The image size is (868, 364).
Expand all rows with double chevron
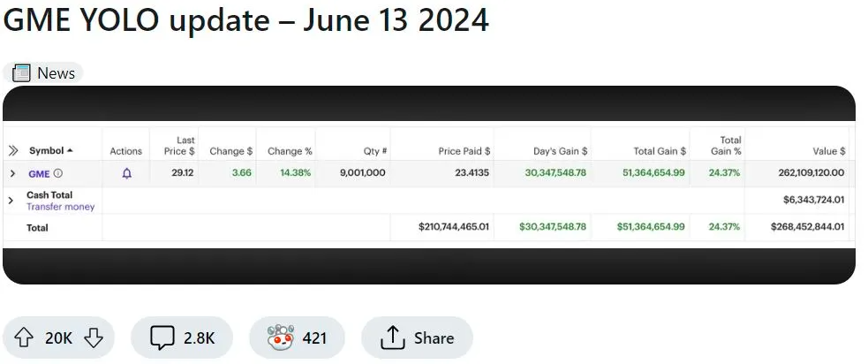tap(13, 151)
